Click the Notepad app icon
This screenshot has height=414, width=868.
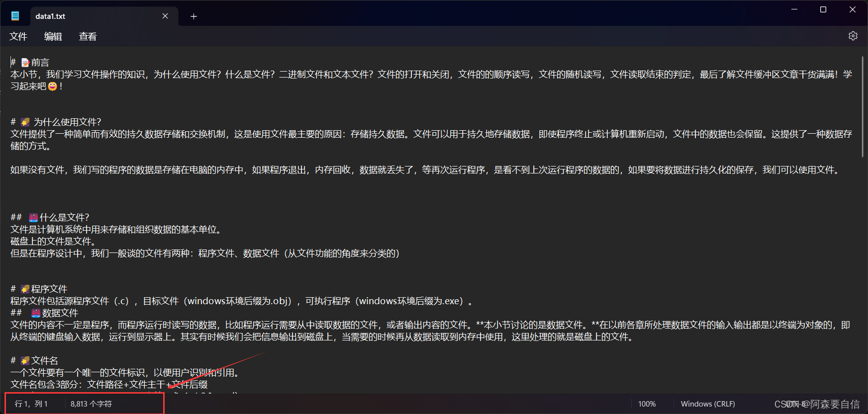[15, 16]
